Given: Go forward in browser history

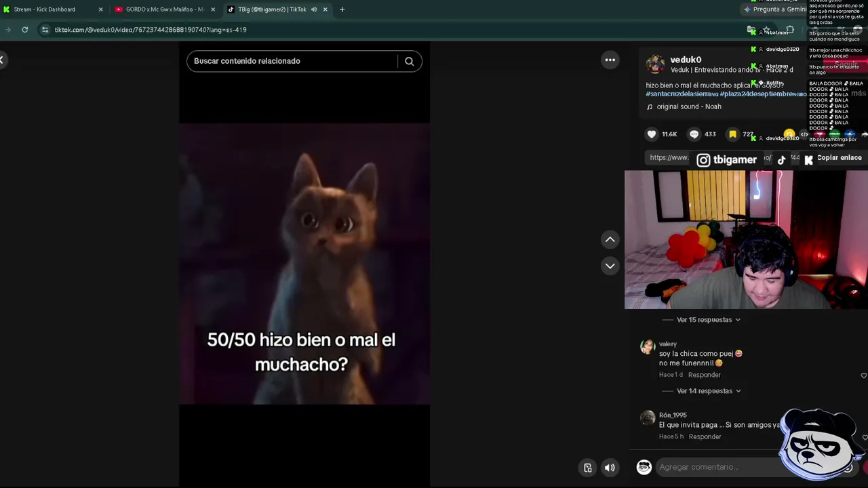Looking at the screenshot, I should pyautogui.click(x=8, y=30).
